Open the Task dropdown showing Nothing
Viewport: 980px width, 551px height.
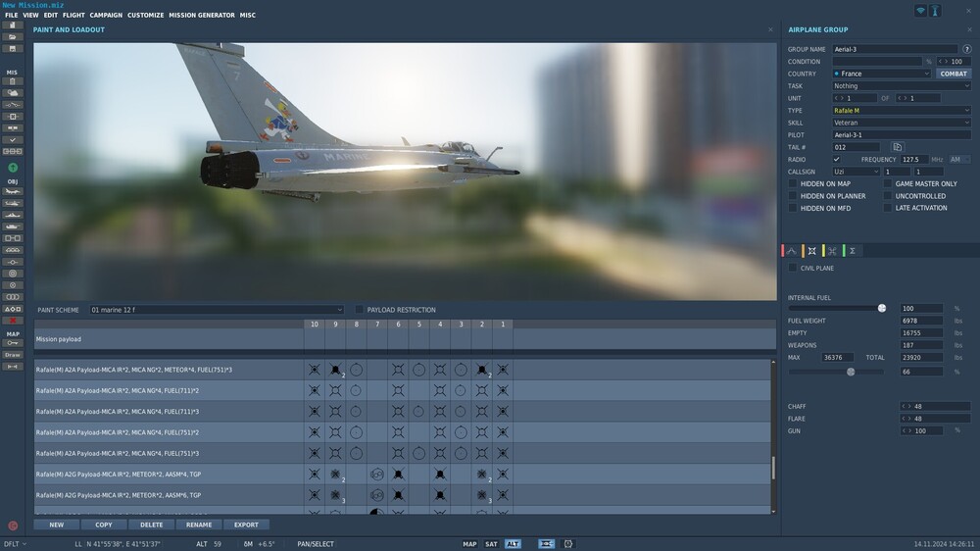pos(902,85)
